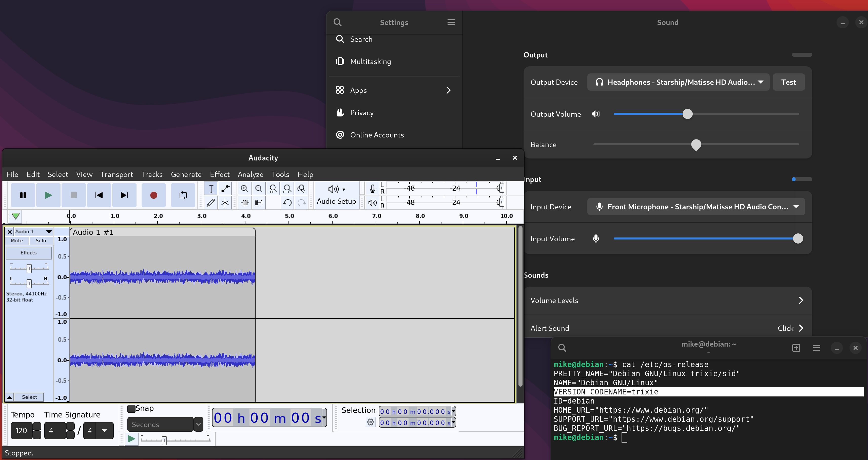Open time signature lower number dropdown
This screenshot has height=460, width=868.
pos(105,431)
